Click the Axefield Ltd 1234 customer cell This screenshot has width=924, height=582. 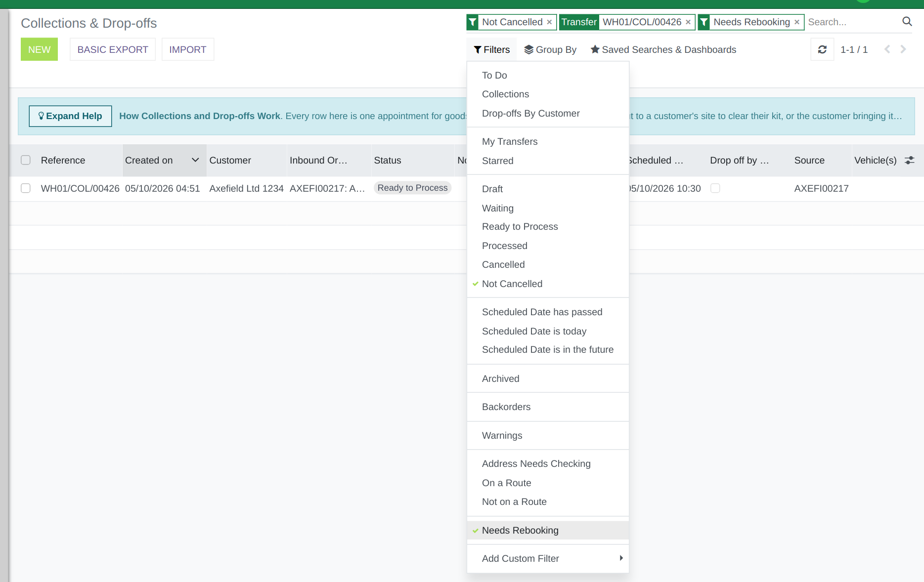pyautogui.click(x=246, y=188)
